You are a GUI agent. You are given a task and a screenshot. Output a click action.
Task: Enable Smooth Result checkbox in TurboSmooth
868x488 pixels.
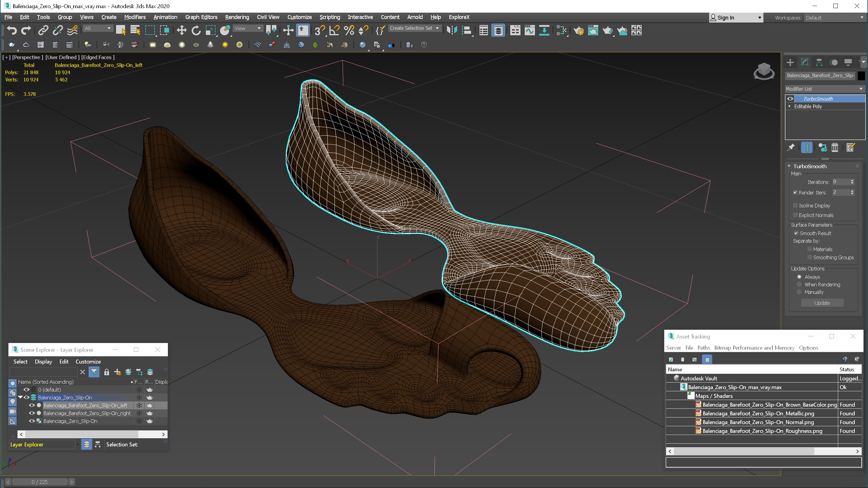(797, 233)
